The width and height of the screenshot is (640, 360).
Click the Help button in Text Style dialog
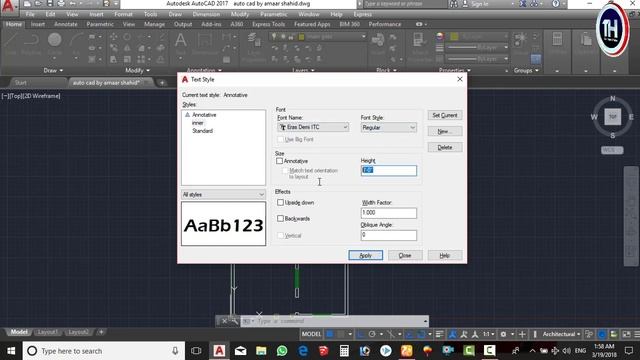[445, 256]
